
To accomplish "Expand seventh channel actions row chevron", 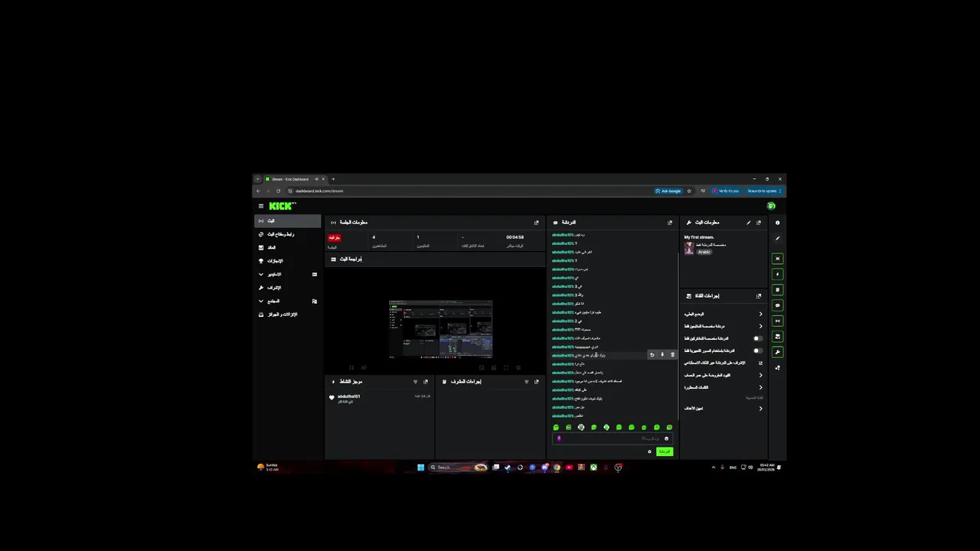I will point(760,387).
